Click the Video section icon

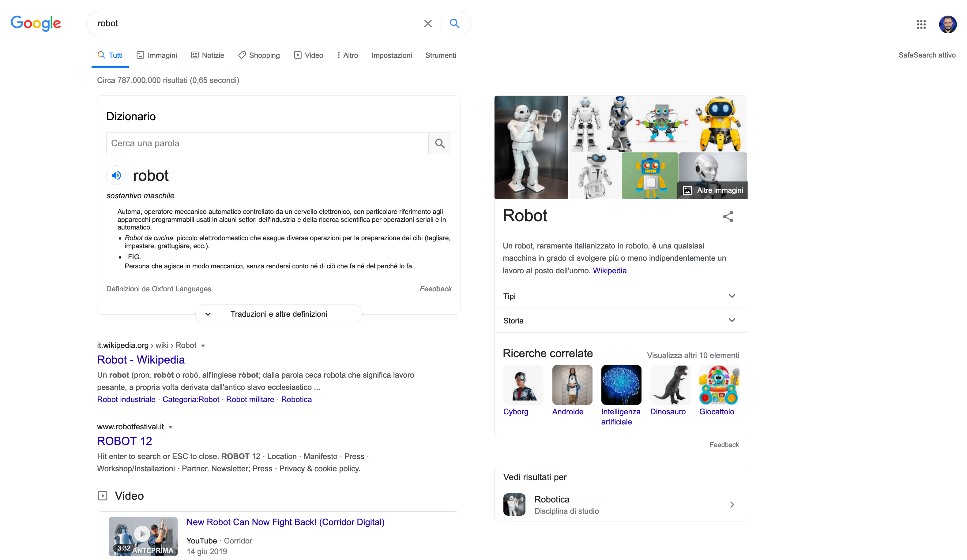coord(103,495)
